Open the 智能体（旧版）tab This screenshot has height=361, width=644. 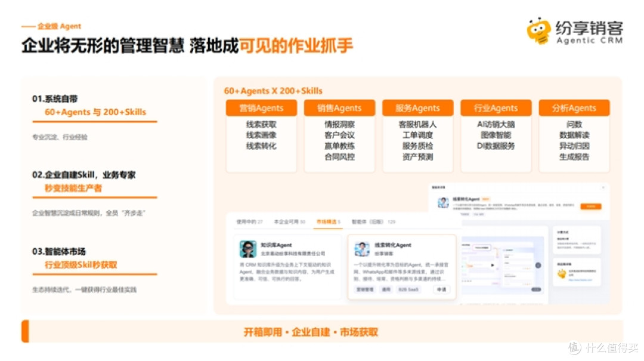coord(373,221)
